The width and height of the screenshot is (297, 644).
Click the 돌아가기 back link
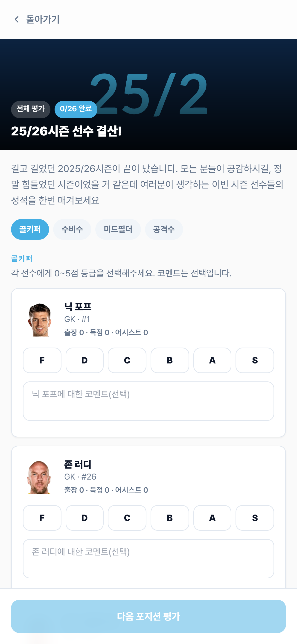pos(37,20)
